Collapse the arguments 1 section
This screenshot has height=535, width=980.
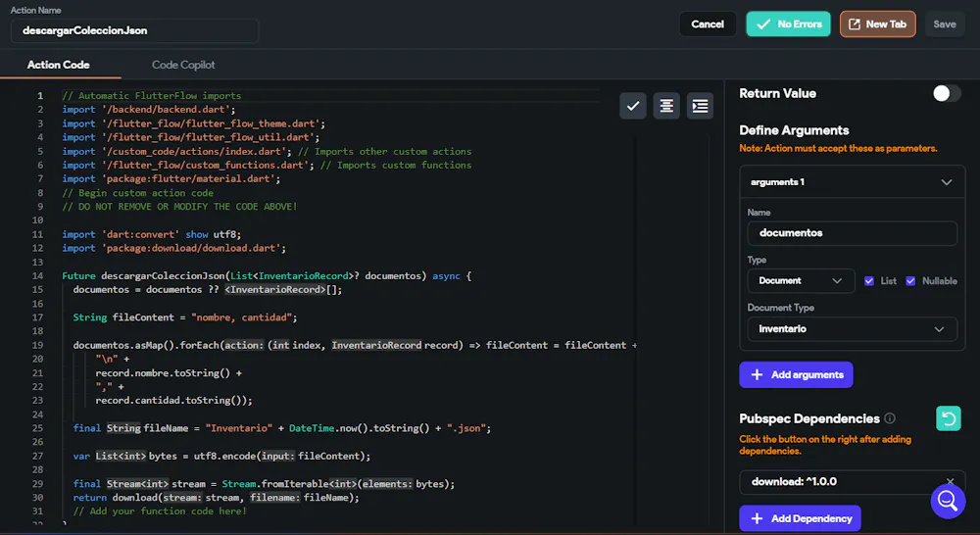(947, 182)
